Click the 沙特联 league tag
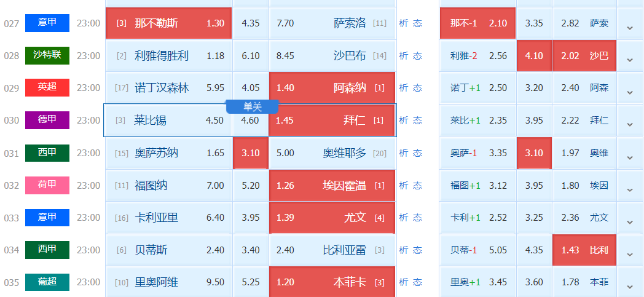The width and height of the screenshot is (644, 297). (x=47, y=55)
